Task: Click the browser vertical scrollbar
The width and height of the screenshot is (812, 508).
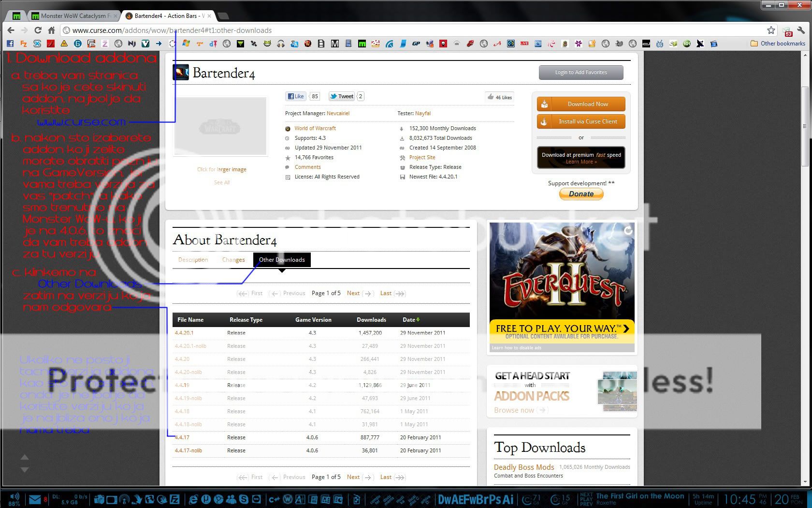Action: (805, 126)
